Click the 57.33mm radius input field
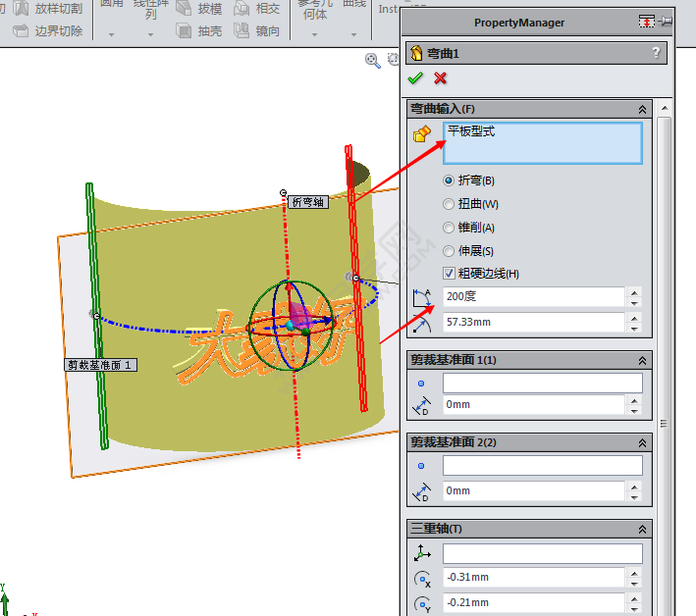The height and width of the screenshot is (616, 696). 534,323
